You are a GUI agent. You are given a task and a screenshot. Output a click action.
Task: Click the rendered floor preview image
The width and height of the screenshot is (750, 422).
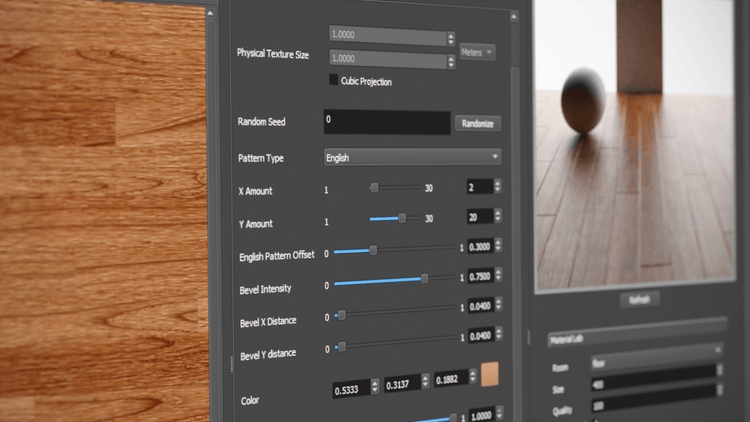click(635, 144)
